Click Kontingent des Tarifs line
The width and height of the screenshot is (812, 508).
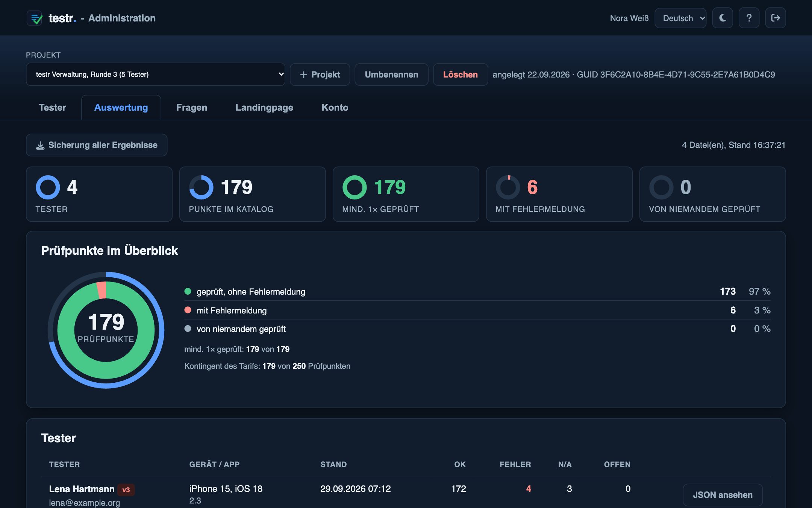pos(267,366)
